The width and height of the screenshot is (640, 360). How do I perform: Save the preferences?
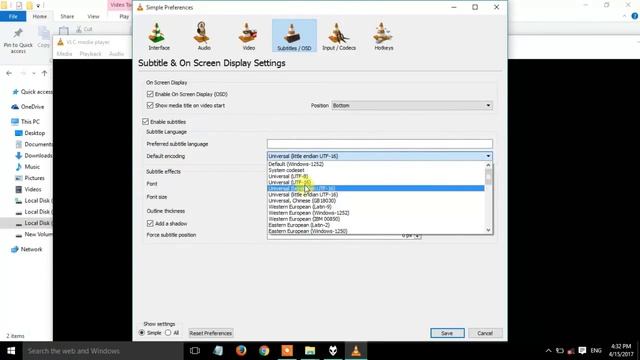(447, 333)
